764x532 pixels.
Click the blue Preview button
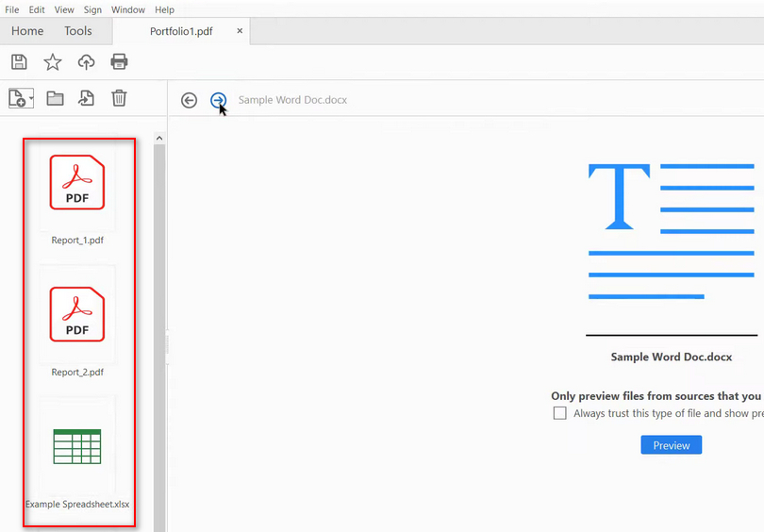tap(672, 445)
